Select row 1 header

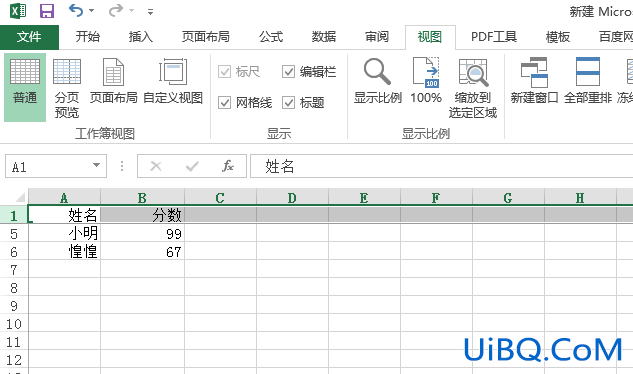(14, 215)
